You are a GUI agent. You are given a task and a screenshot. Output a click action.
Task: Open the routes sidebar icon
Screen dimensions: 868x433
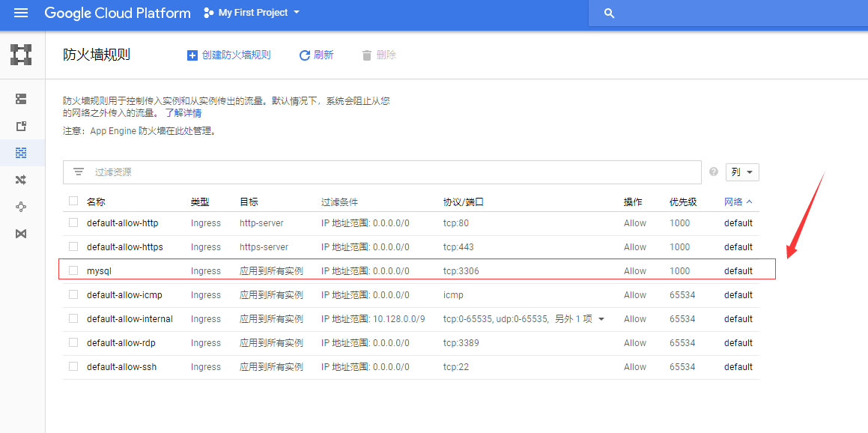(x=21, y=180)
